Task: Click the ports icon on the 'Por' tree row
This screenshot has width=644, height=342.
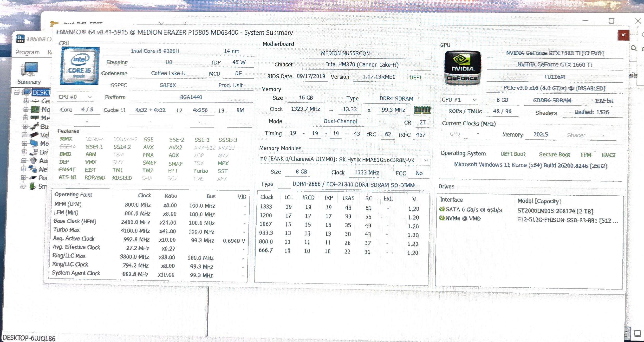Action: coord(33,178)
